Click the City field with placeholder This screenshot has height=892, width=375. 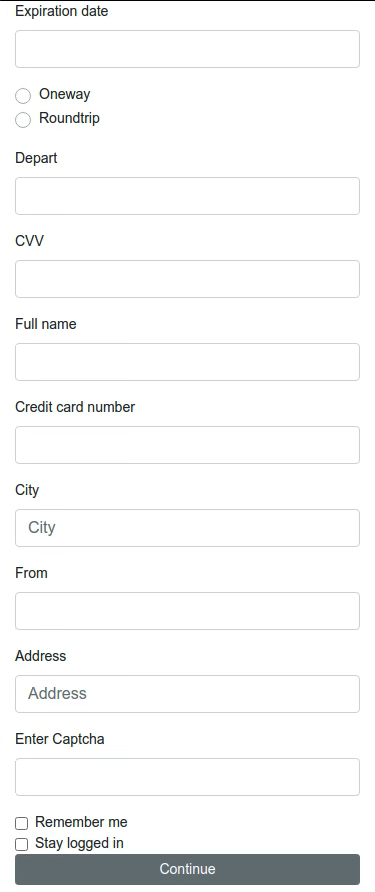point(187,528)
